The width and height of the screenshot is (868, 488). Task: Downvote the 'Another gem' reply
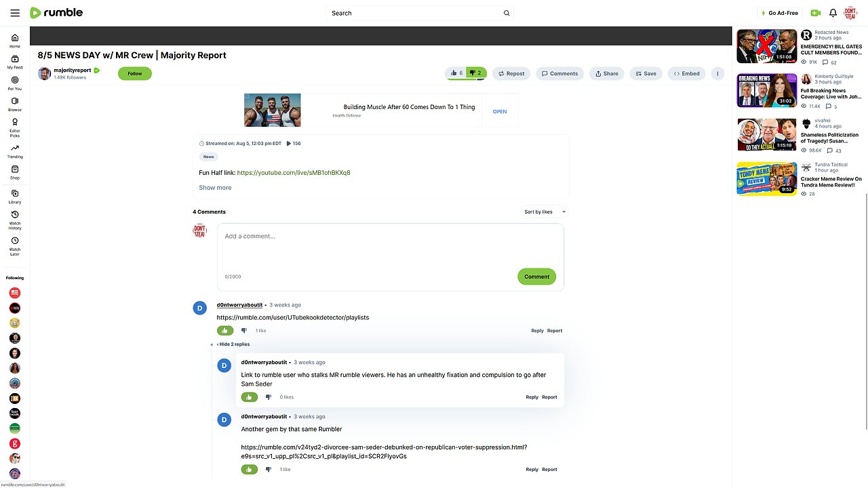point(269,469)
